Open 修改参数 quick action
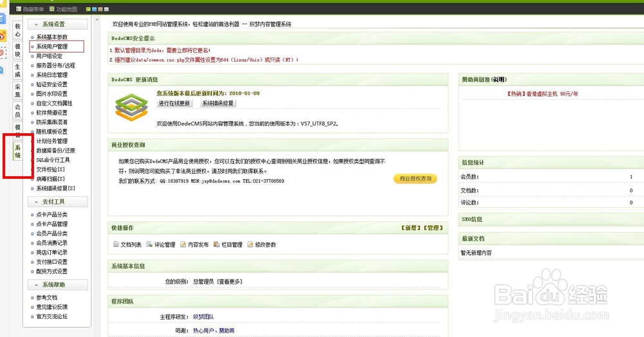The image size is (644, 337). (x=261, y=244)
